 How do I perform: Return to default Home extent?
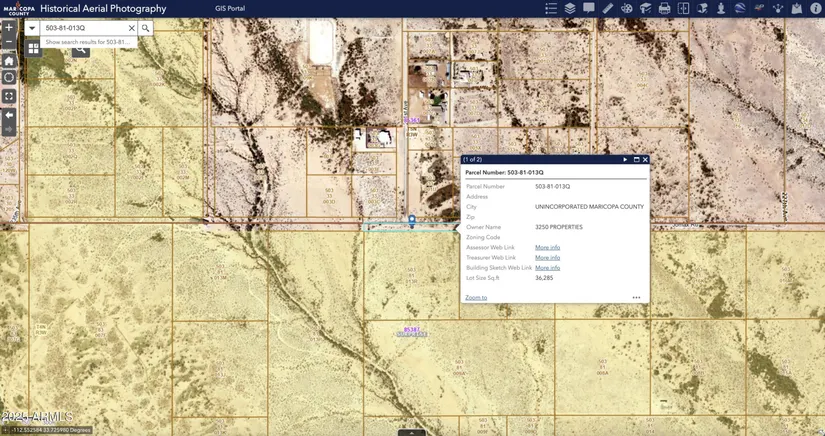[9, 61]
